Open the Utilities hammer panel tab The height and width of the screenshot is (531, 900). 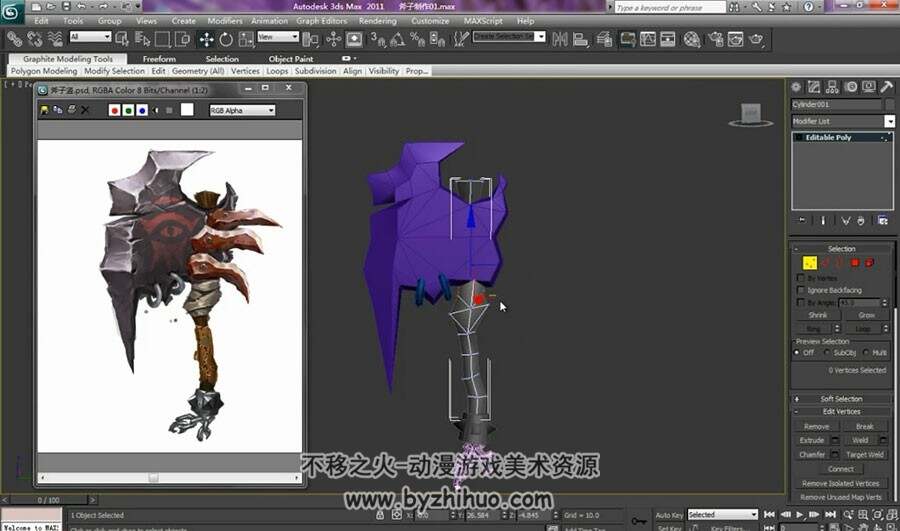click(886, 87)
